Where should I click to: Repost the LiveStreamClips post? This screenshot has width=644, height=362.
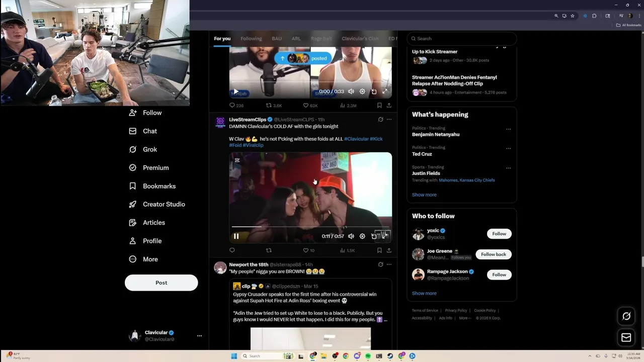click(x=269, y=250)
